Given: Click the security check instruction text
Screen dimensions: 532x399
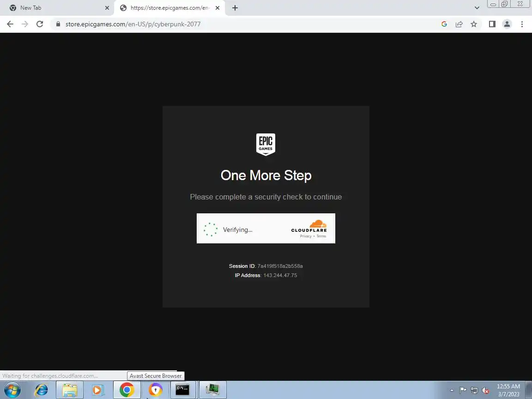Looking at the screenshot, I should (x=266, y=197).
